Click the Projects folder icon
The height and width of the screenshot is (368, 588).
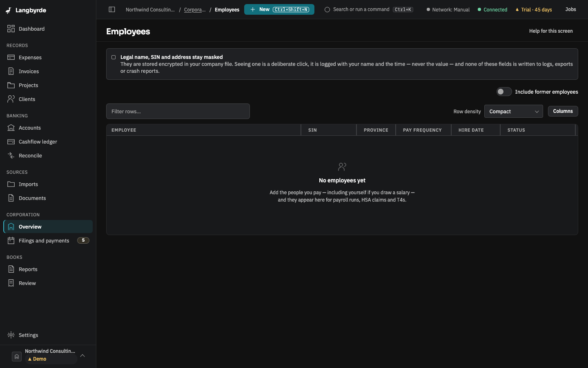click(11, 85)
